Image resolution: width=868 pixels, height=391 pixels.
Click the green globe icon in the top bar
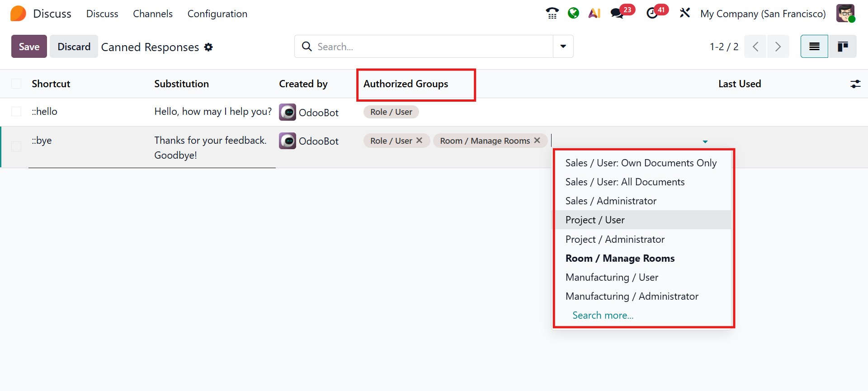[x=573, y=13]
